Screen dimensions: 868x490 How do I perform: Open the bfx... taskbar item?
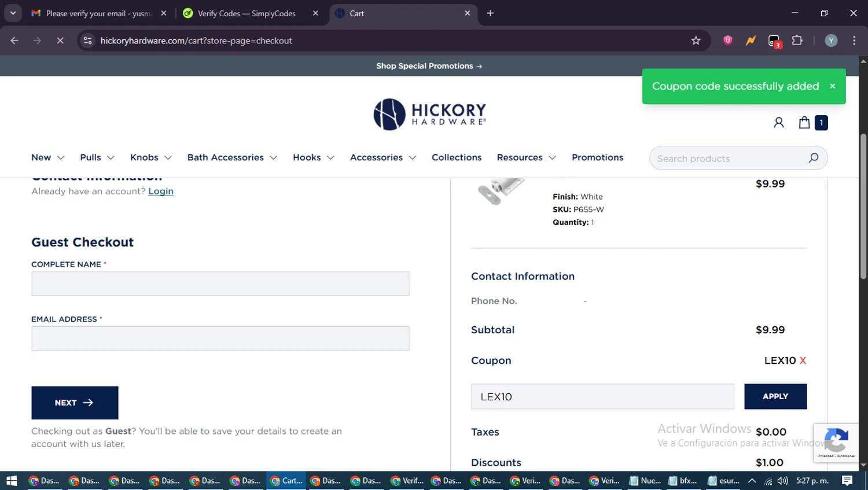(683, 481)
